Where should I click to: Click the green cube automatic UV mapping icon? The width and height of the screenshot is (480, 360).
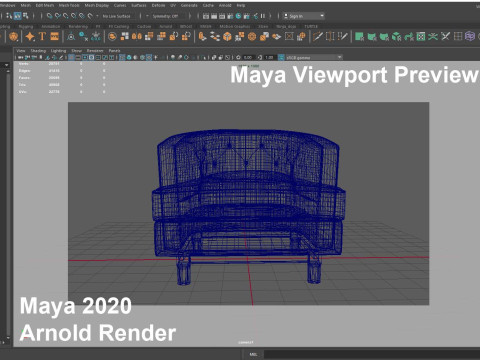click(396, 36)
